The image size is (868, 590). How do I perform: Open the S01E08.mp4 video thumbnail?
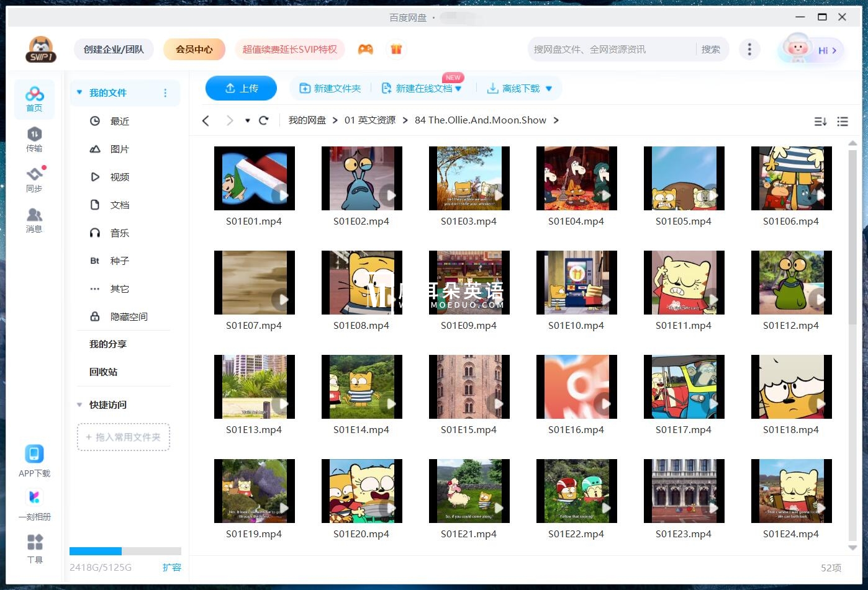pyautogui.click(x=361, y=283)
